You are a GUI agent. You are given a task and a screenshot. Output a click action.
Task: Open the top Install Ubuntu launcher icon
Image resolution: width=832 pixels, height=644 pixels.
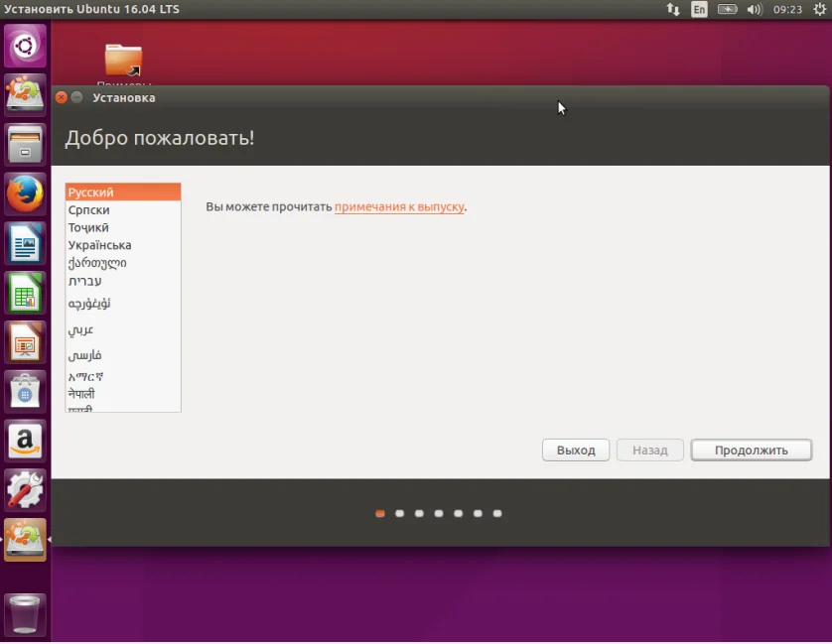tap(25, 94)
